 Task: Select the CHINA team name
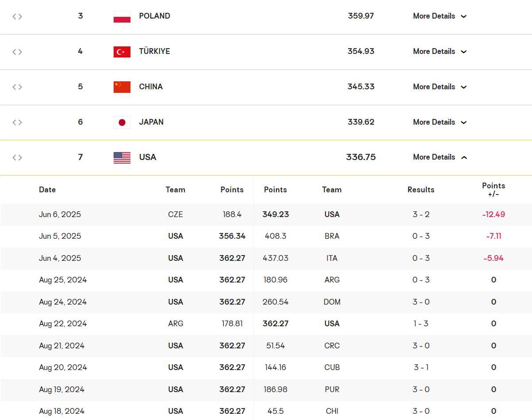pyautogui.click(x=151, y=87)
